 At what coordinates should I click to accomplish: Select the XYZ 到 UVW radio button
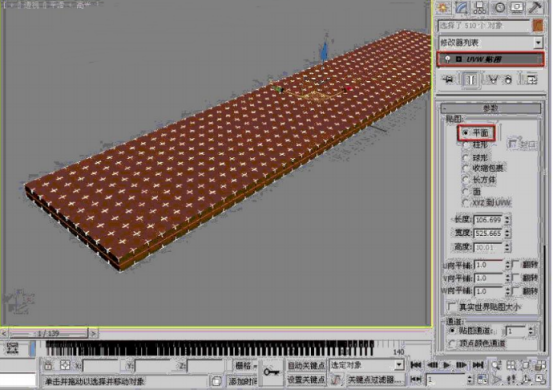point(466,203)
